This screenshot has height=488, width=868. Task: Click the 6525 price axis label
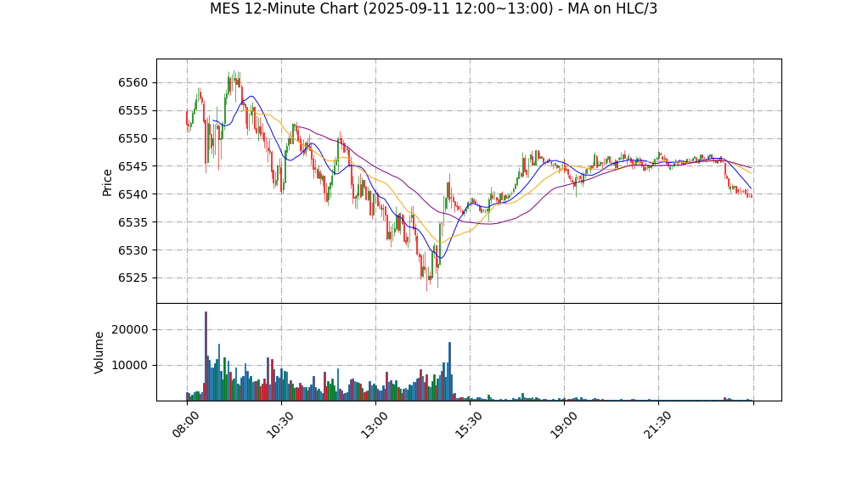tap(133, 278)
